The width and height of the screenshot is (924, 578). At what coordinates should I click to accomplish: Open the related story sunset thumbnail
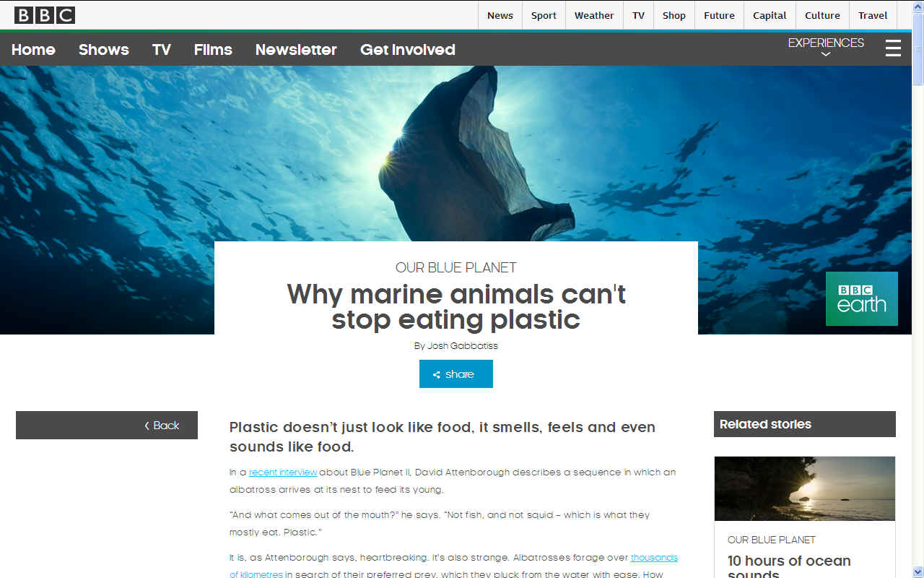[805, 488]
